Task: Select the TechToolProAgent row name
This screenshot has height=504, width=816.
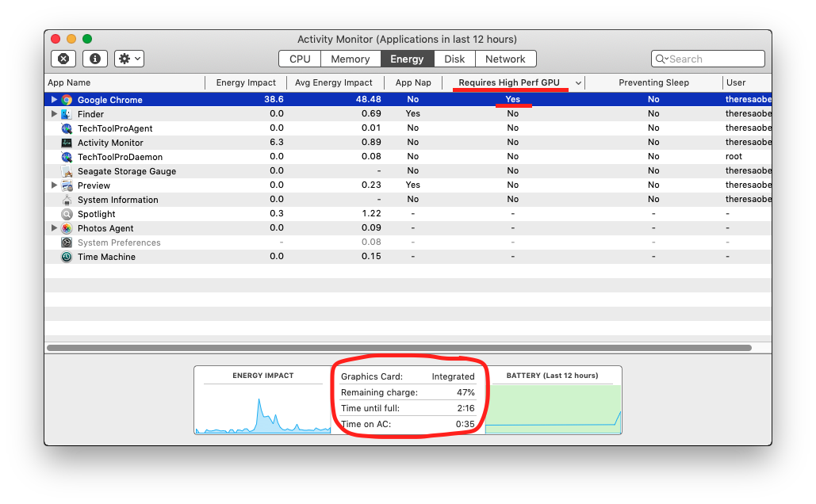Action: [115, 128]
